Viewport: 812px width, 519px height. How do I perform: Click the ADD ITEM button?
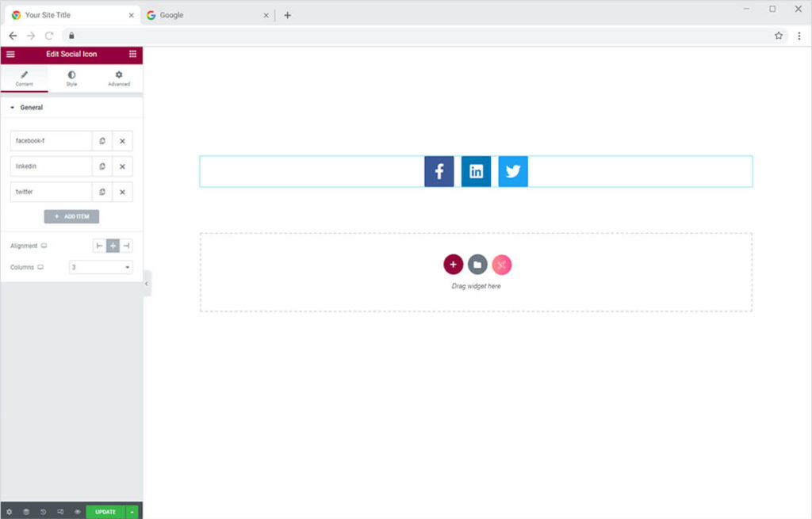(x=71, y=216)
